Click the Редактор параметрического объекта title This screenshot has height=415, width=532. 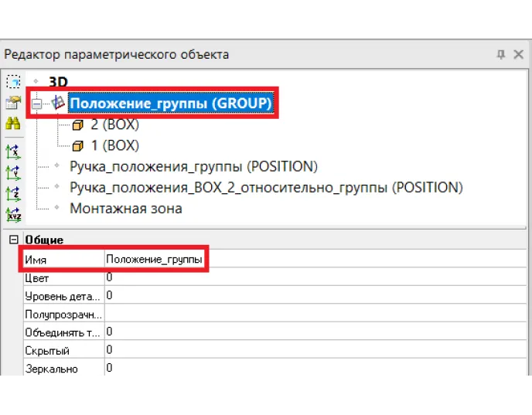[116, 54]
